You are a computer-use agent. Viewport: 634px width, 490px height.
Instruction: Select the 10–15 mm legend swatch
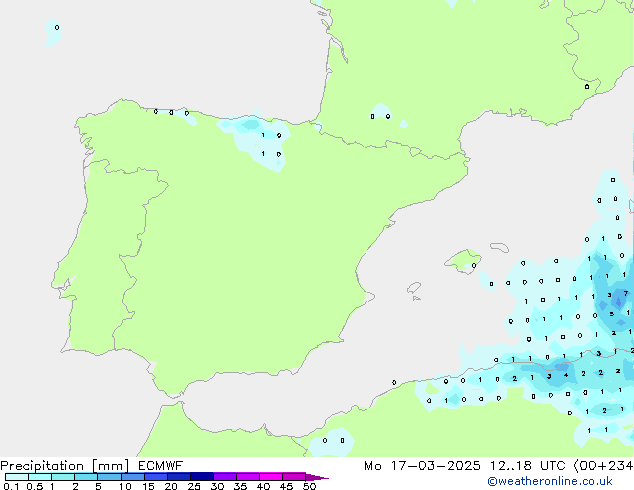[132, 477]
